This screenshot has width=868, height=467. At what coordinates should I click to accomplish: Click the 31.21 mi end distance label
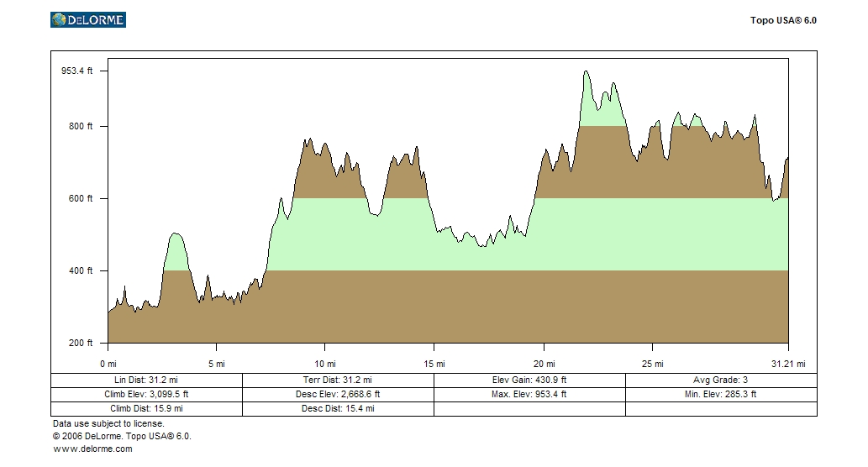pos(788,364)
